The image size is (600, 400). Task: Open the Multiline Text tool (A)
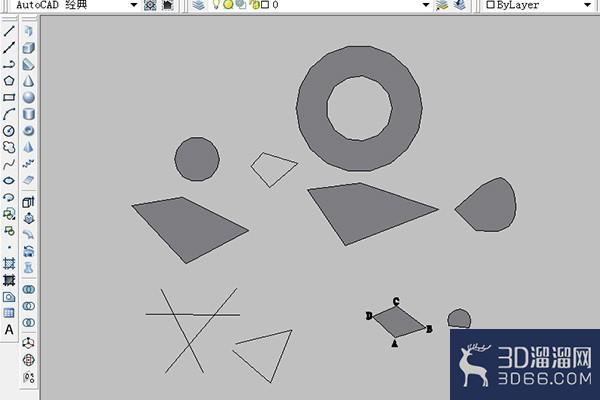9,330
